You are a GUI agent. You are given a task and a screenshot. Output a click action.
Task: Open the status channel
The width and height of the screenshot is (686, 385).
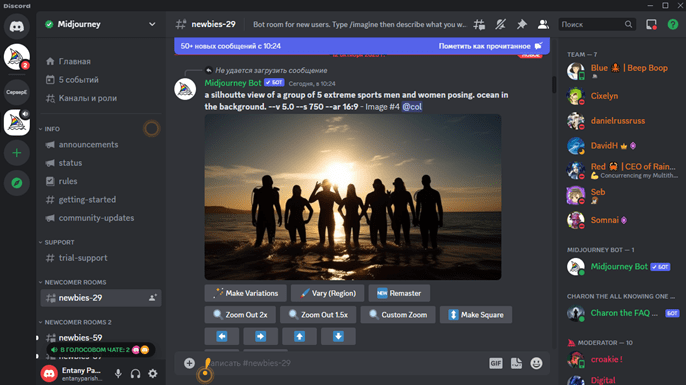point(101,163)
